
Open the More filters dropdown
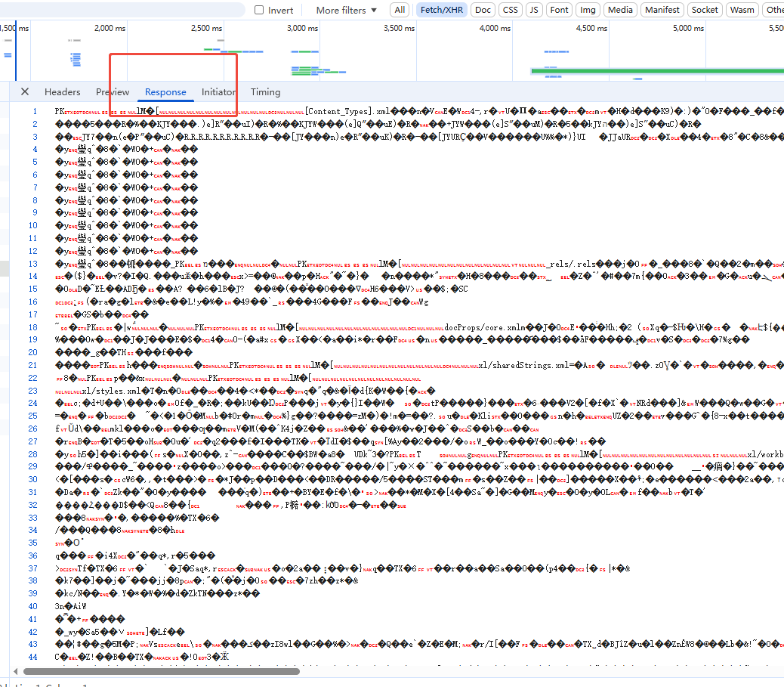coord(346,10)
